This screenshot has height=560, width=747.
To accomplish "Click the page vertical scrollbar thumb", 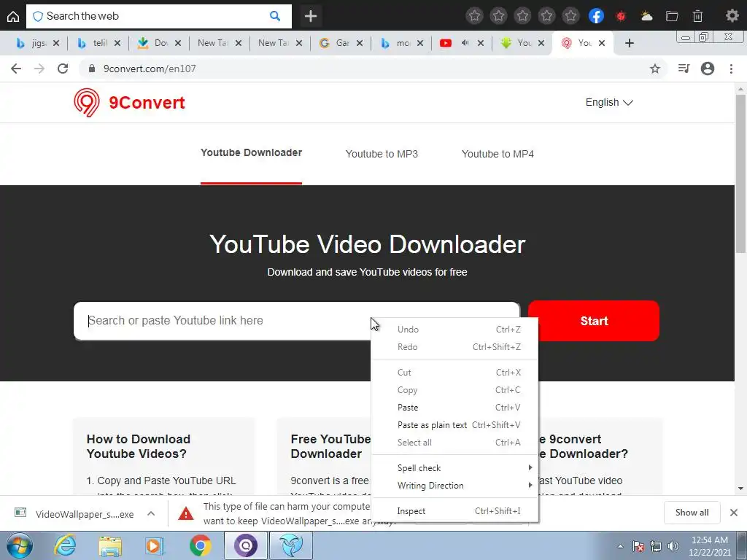I will [x=740, y=174].
